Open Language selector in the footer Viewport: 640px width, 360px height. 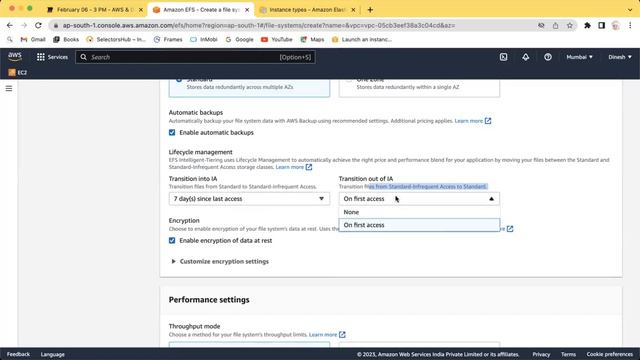[x=53, y=354]
